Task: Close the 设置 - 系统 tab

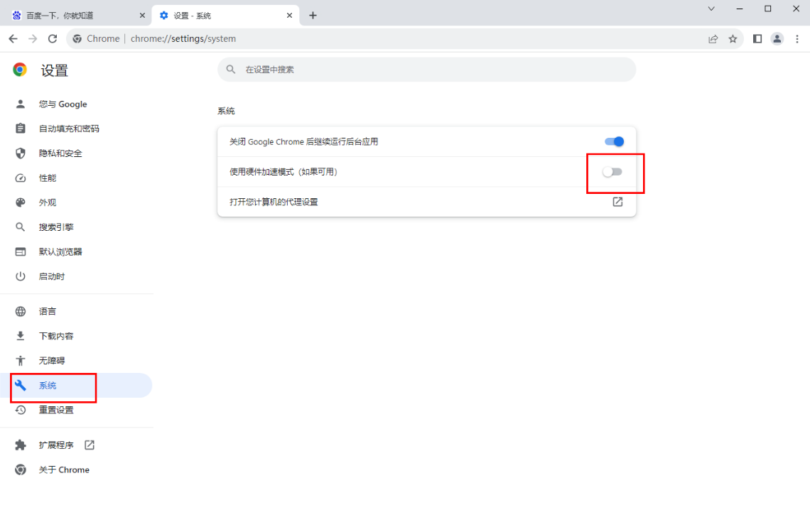Action: pos(289,16)
